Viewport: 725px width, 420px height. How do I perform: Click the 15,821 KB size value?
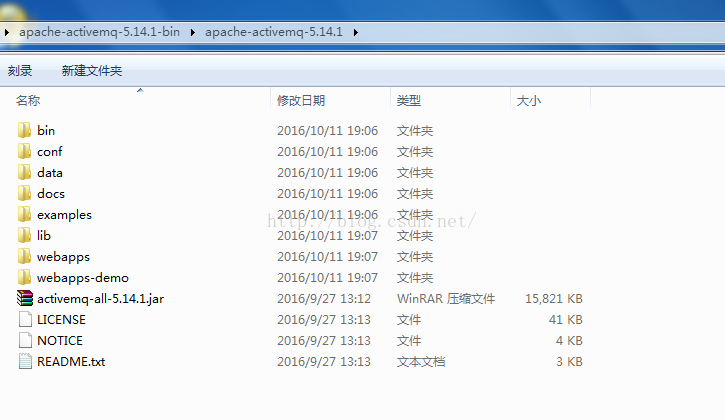[x=553, y=298]
